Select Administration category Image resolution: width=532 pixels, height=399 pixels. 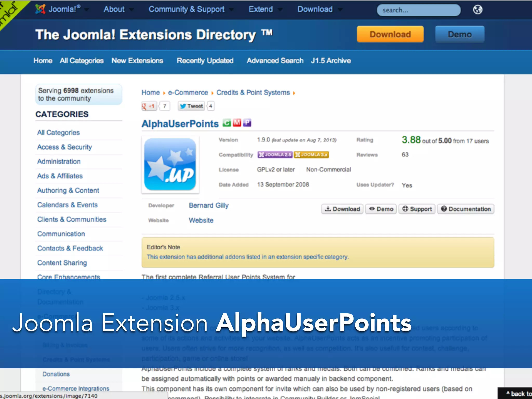pyautogui.click(x=59, y=162)
